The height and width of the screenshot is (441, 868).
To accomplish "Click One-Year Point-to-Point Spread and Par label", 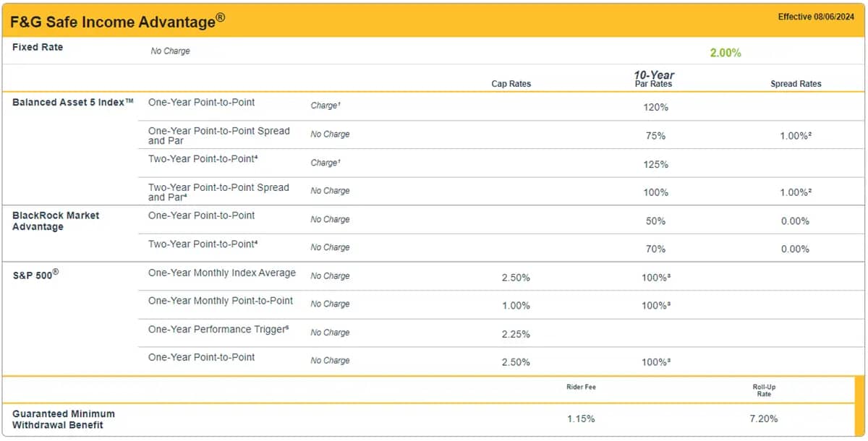I will click(218, 135).
